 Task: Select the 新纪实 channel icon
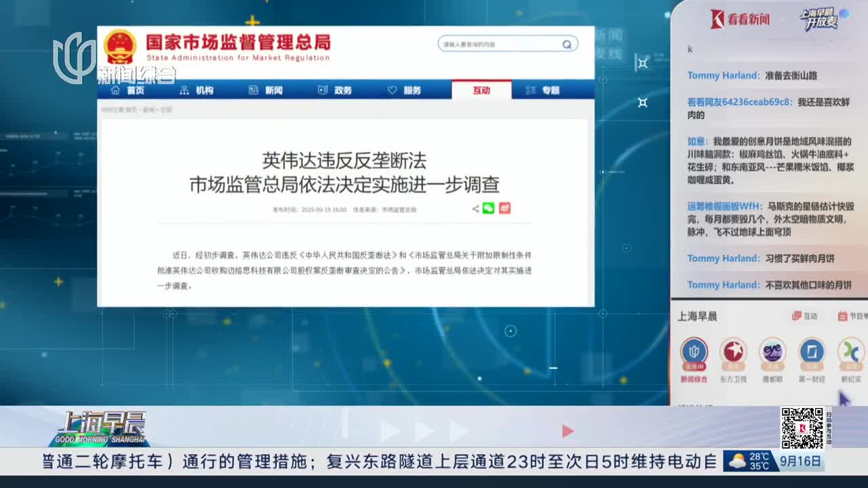click(851, 352)
